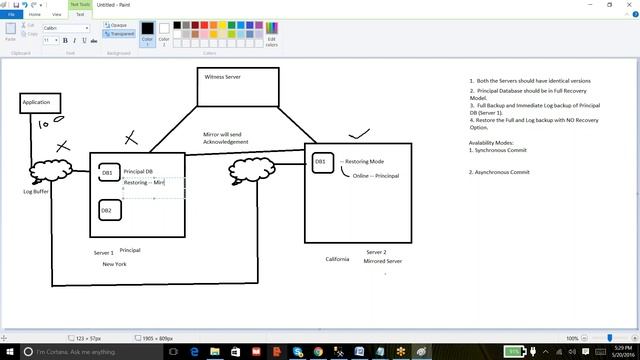Click the volume speaker tray icon
The height and width of the screenshot is (360, 640).
pyautogui.click(x=572, y=351)
